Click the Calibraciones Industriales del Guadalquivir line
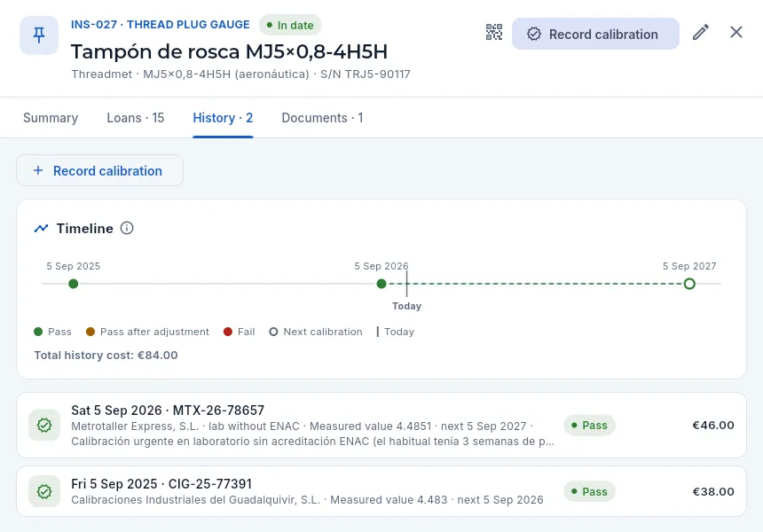 click(307, 500)
